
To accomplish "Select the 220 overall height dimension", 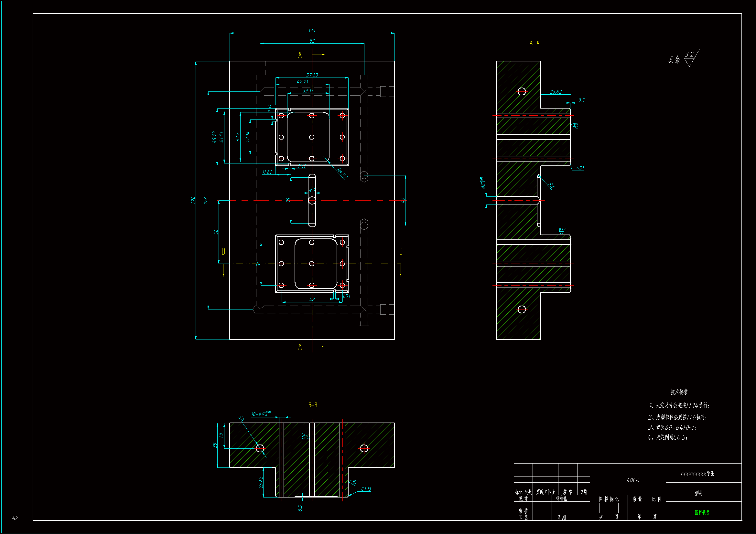I will [x=193, y=200].
